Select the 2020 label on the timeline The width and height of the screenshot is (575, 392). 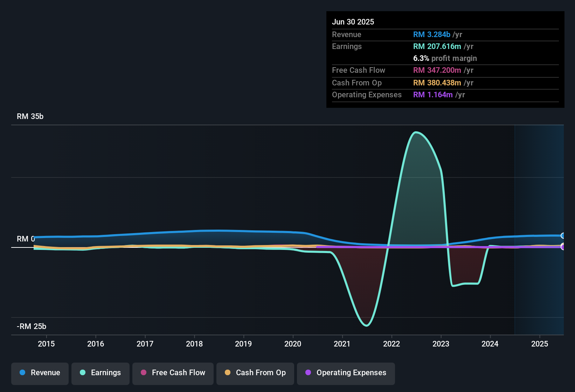pyautogui.click(x=293, y=344)
